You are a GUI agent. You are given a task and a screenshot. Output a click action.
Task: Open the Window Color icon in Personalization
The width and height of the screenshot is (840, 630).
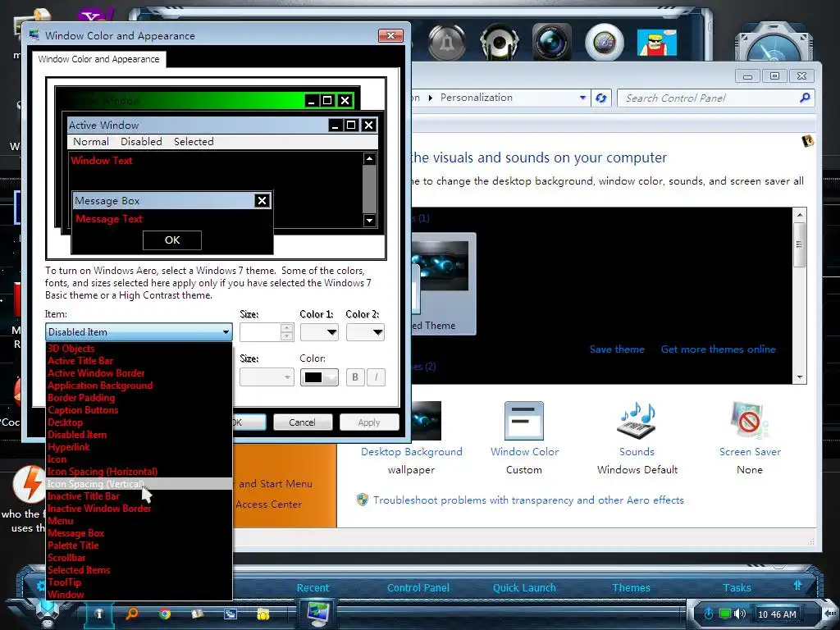pyautogui.click(x=524, y=421)
